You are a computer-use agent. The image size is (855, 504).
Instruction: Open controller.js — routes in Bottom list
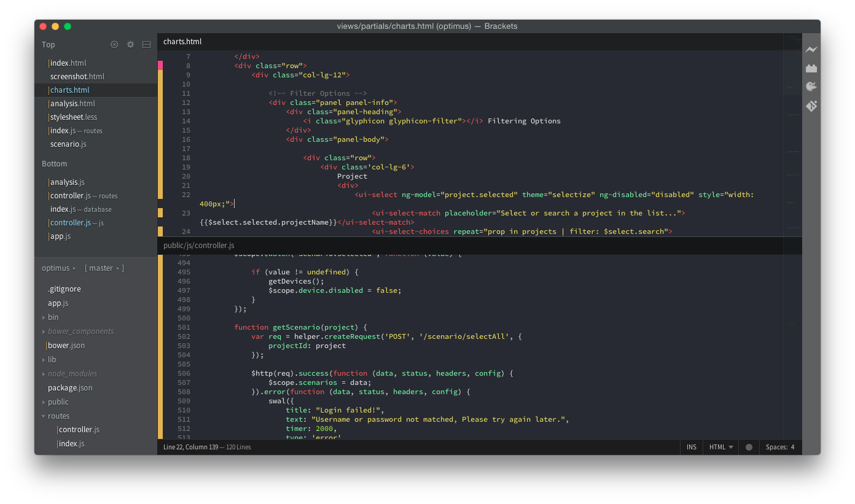84,196
